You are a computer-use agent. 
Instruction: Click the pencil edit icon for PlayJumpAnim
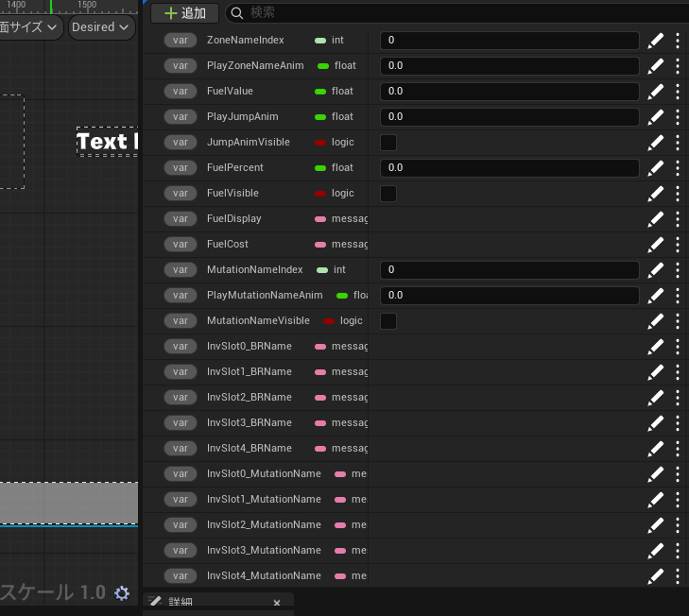656,117
